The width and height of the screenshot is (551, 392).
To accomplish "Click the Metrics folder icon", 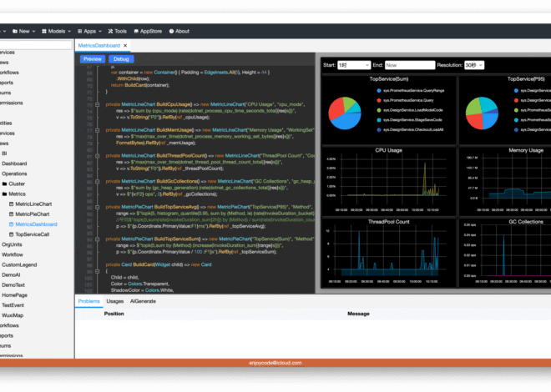I will point(4,194).
